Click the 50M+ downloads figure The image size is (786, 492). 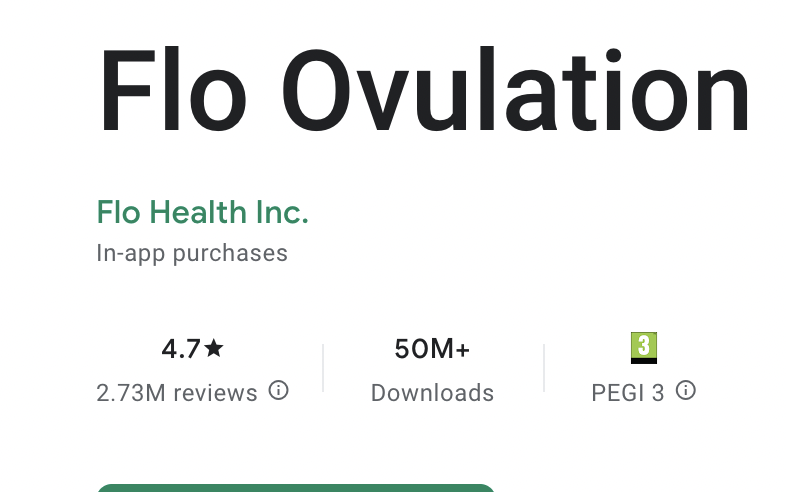coord(432,349)
